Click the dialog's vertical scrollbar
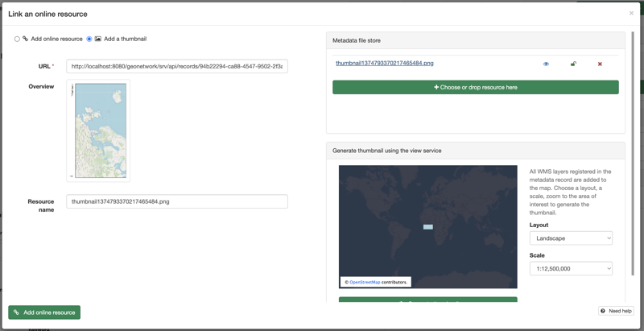This screenshot has height=331, width=644. tap(633, 154)
